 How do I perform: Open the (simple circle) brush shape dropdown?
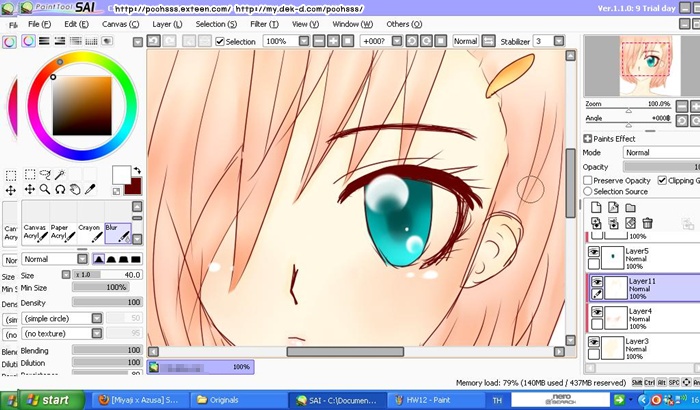coord(97,318)
